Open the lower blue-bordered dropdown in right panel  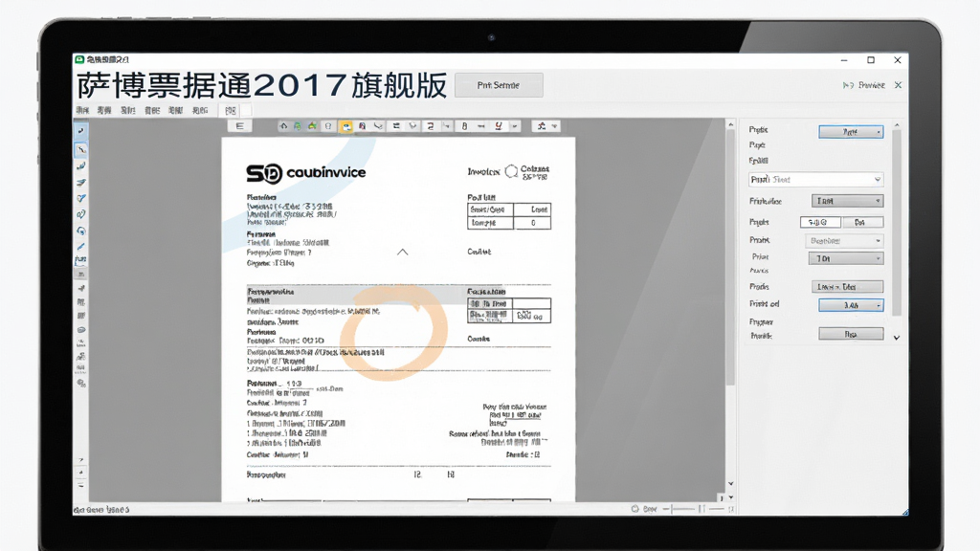[x=851, y=305]
